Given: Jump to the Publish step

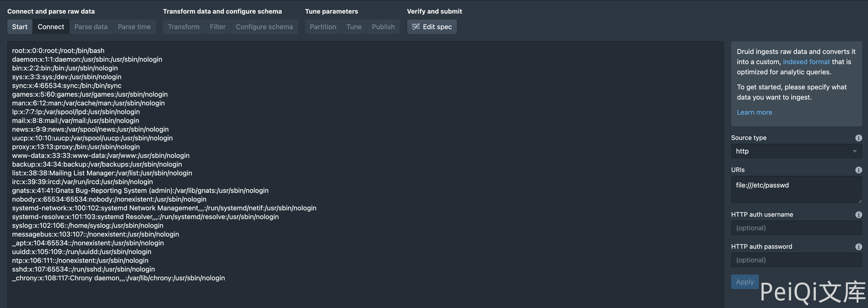Looking at the screenshot, I should tap(383, 27).
